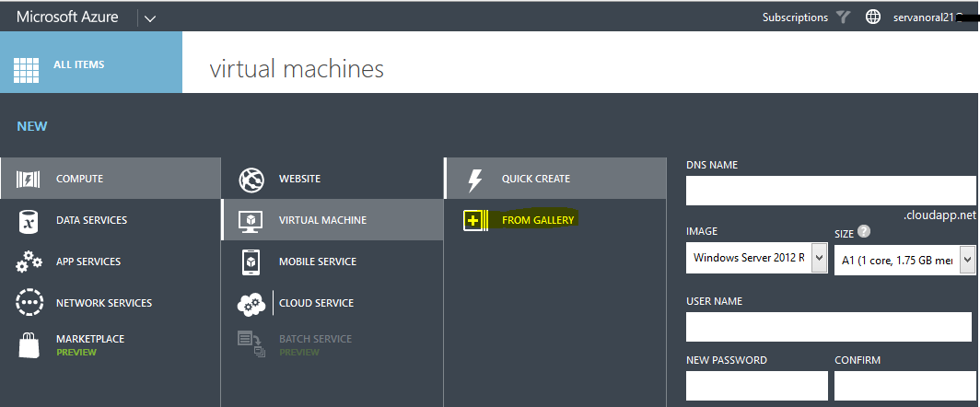
Task: Click into the DNS Name field
Action: (829, 191)
